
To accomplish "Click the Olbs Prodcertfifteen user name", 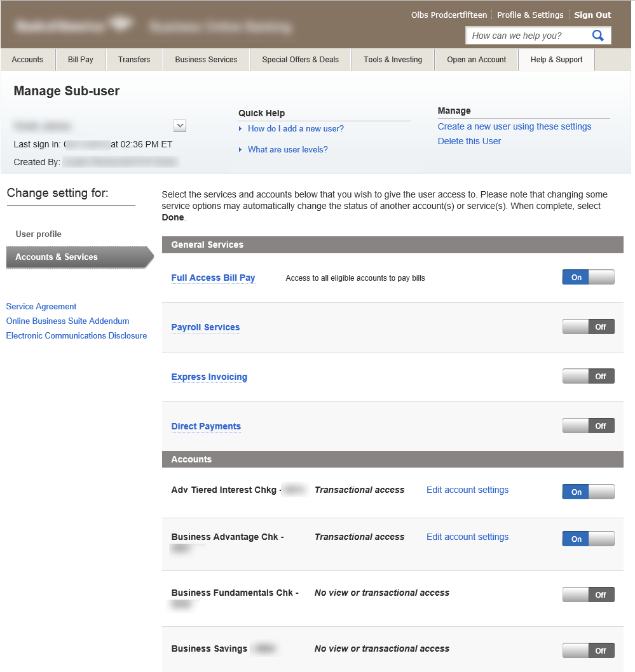I will [449, 15].
